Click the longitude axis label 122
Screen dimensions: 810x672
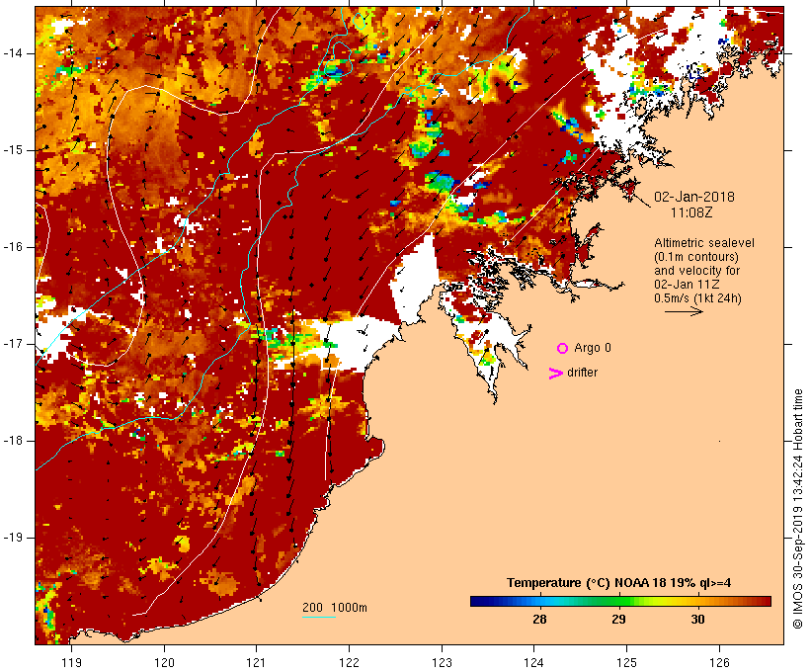[350, 663]
